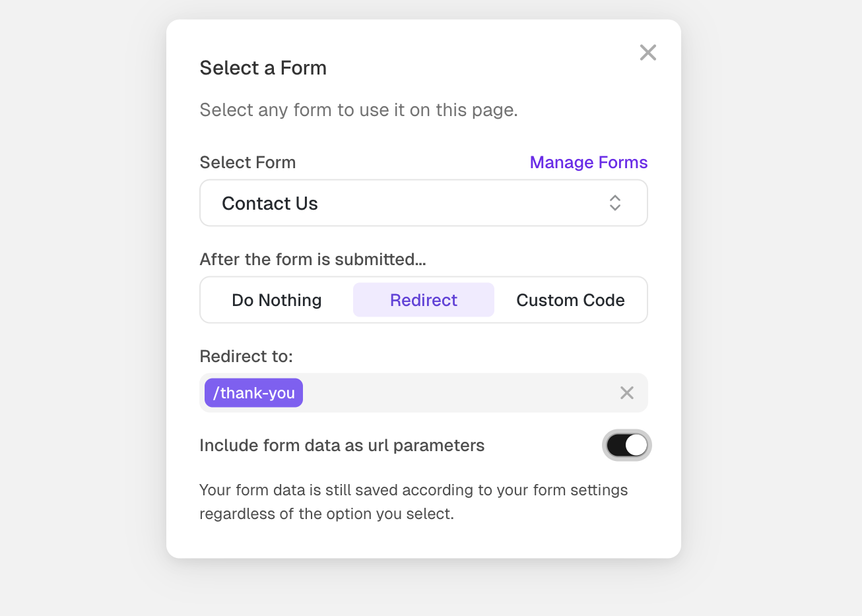The width and height of the screenshot is (862, 616).
Task: Close the Select a Form dialog
Action: [x=648, y=53]
